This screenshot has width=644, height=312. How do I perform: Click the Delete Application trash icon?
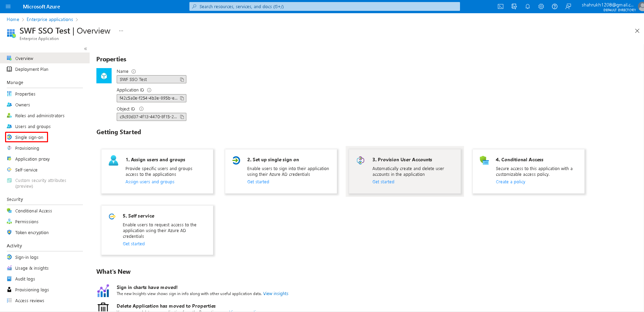(x=103, y=307)
